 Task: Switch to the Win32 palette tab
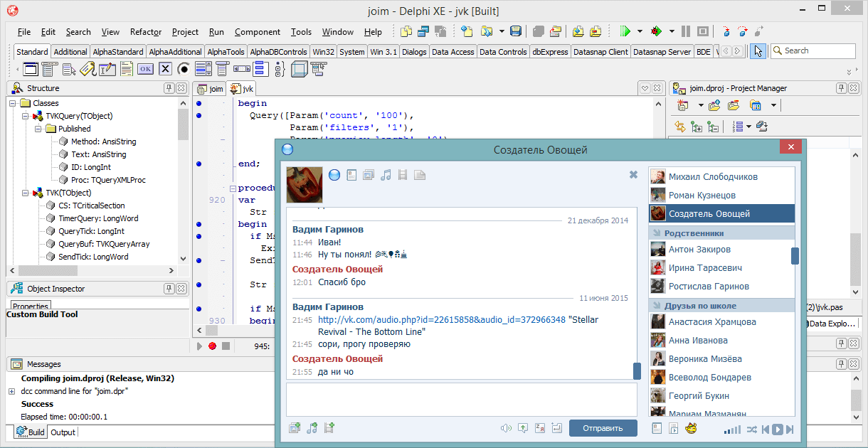point(324,52)
